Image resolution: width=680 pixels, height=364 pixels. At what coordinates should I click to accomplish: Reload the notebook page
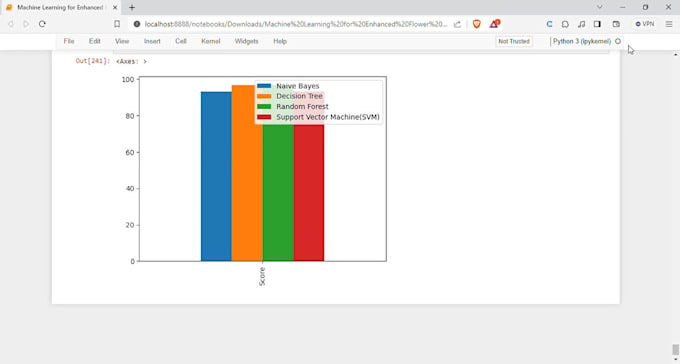[x=42, y=24]
